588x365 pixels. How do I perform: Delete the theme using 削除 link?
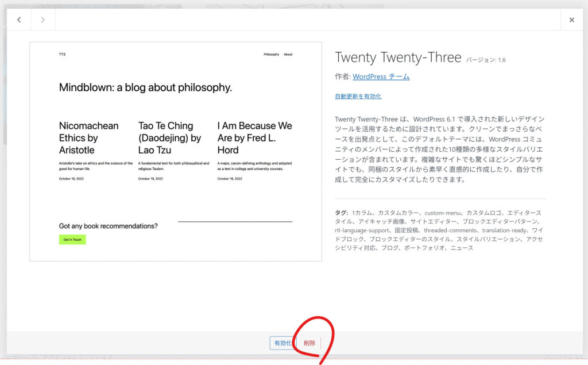point(310,343)
